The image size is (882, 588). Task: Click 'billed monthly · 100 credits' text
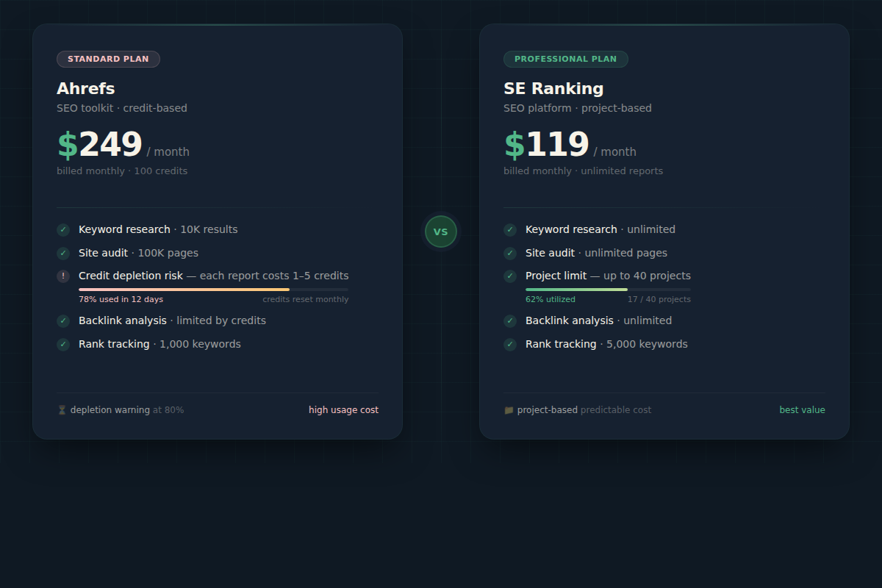click(122, 171)
